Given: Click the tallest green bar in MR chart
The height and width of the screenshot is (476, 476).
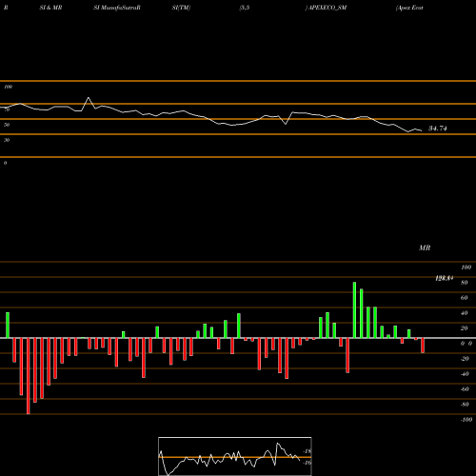Looking at the screenshot, I should [354, 309].
